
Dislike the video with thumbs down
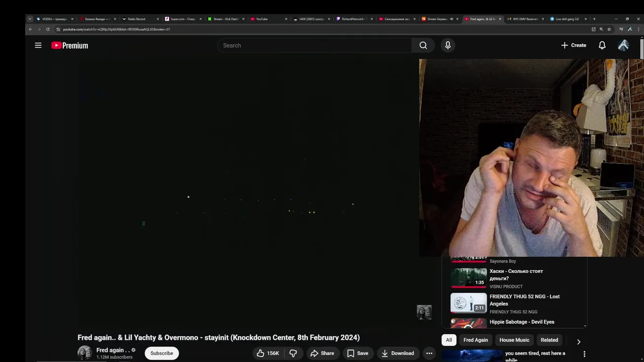pos(293,353)
